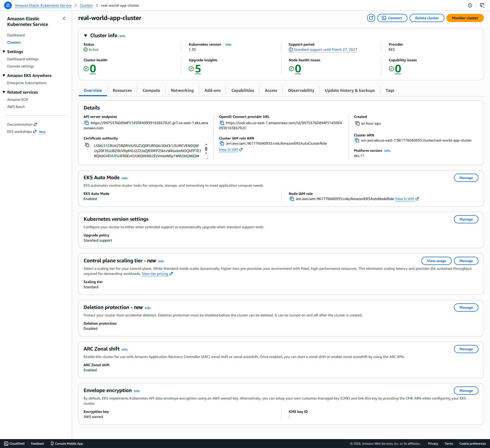
Task: Go to Dashboard in sidebar
Action: click(16, 35)
